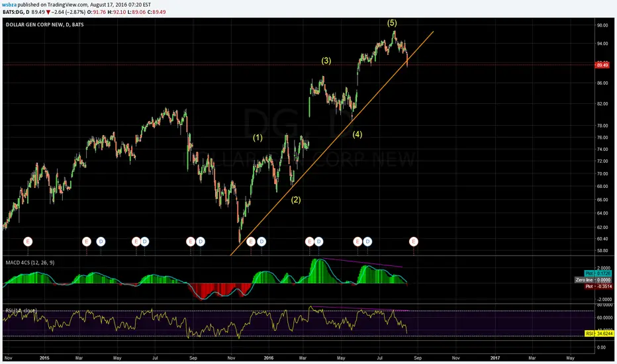The width and height of the screenshot is (617, 364).
Task: Click the 60.40 price axis label
Action: (602, 239)
